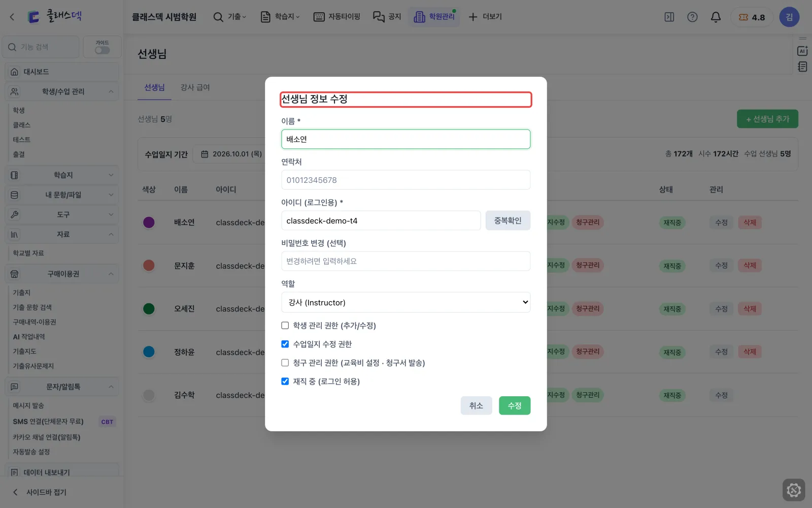This screenshot has width=812, height=508.
Task: Open 기출 문항 검색 sidebar item
Action: [32, 307]
